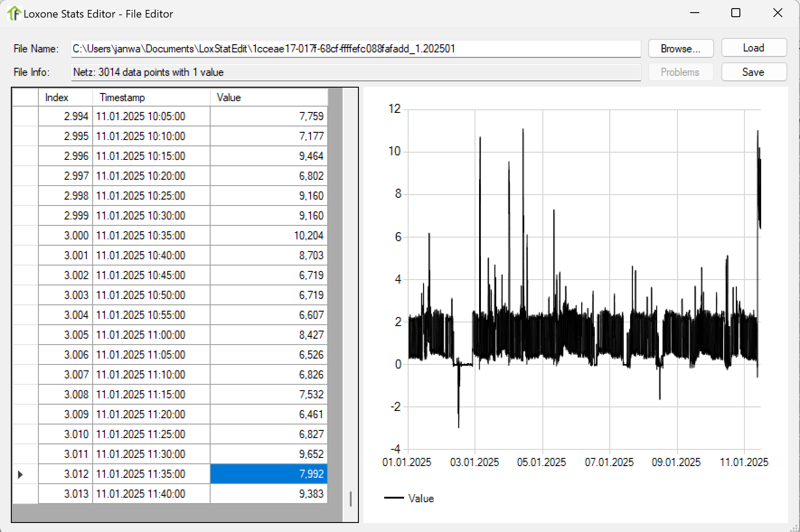Viewport: 800px width, 532px height.
Task: Close the File Editor window
Action: pos(777,13)
